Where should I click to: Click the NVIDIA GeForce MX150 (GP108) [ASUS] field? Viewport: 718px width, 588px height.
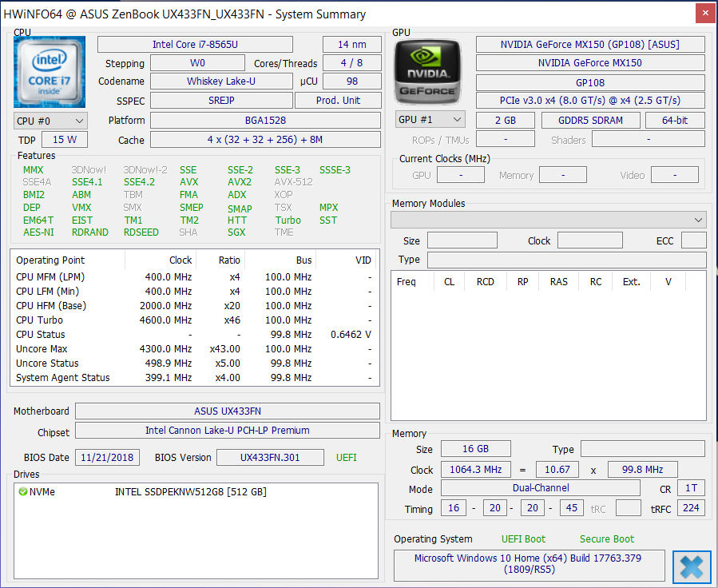click(x=590, y=45)
